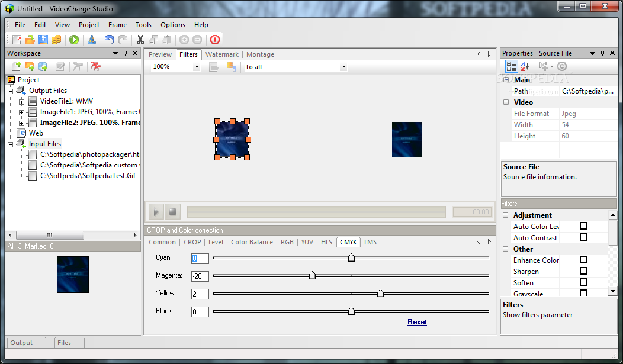Open the 'To all' dropdown

point(343,67)
